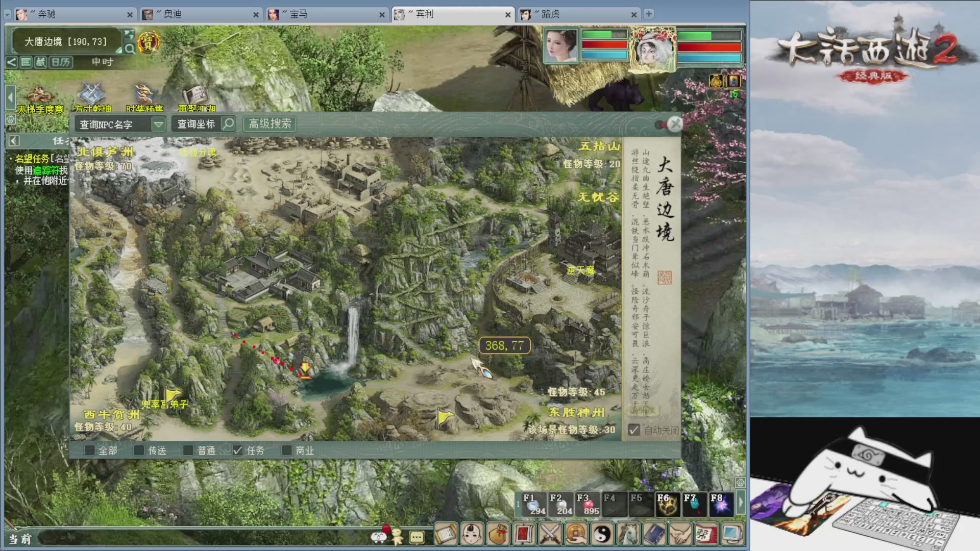Click the colorful card buff icon

pyautogui.click(x=733, y=81)
